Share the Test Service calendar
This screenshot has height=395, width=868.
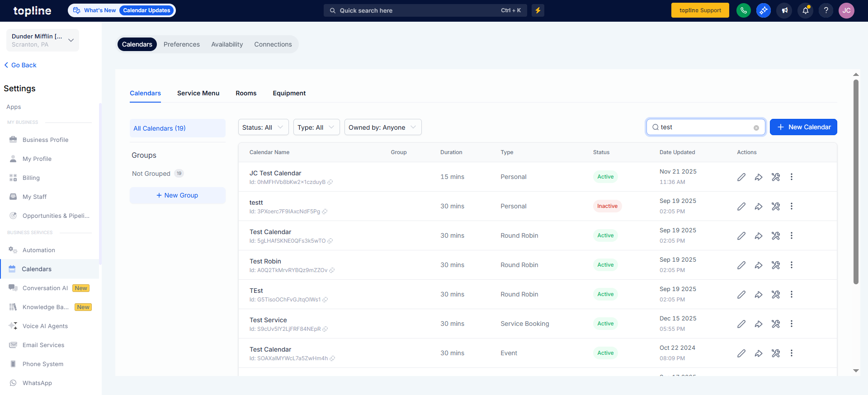pos(759,324)
